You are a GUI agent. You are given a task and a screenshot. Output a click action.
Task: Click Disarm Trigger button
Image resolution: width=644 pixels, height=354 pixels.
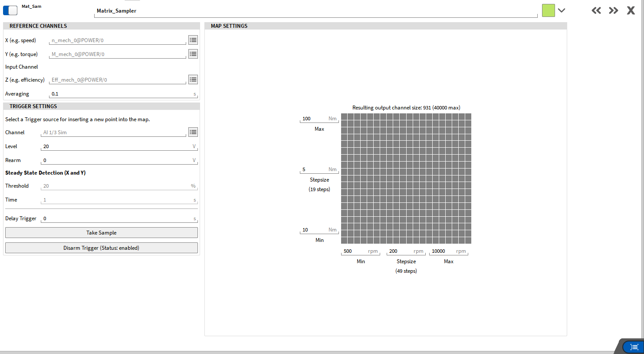tap(101, 248)
